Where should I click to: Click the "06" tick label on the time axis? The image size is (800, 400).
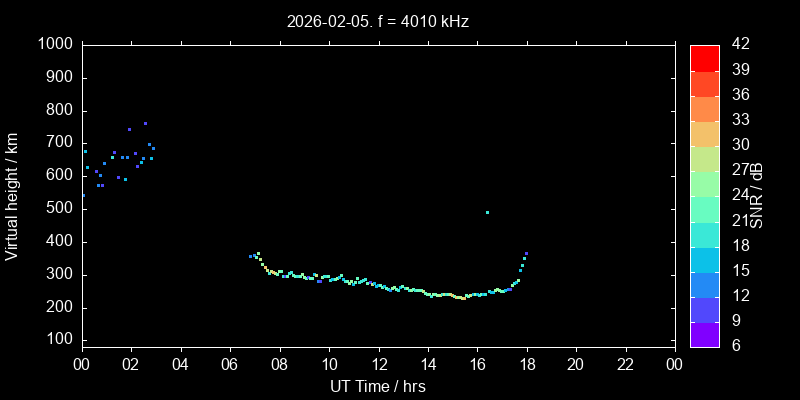229,364
